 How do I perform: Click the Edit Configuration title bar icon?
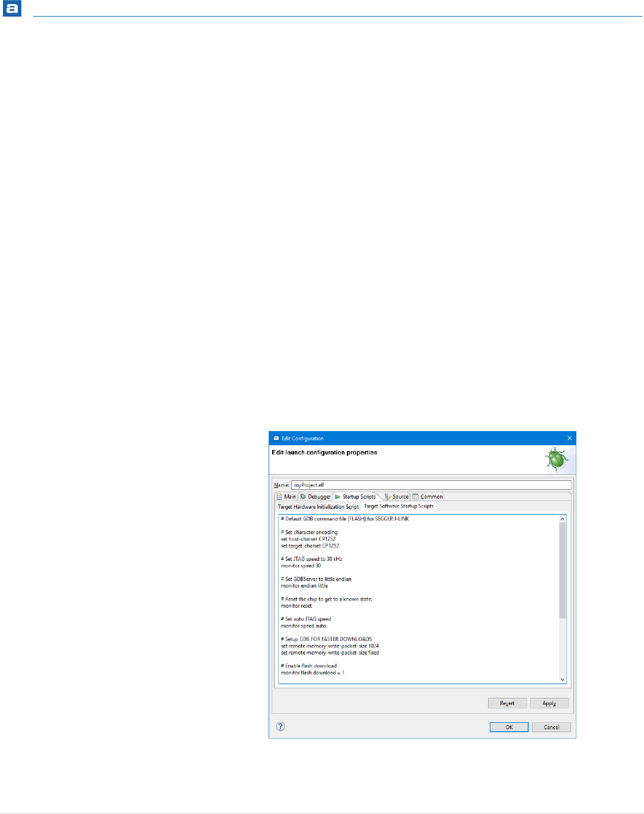(276, 438)
